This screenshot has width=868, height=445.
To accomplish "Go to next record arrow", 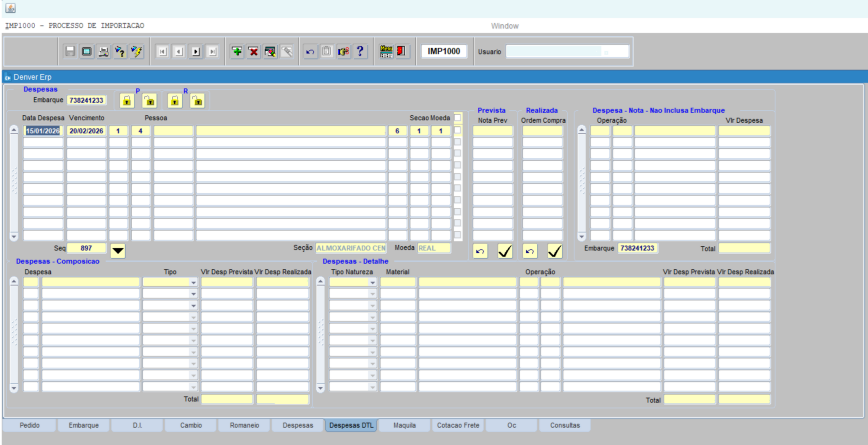I will (196, 51).
